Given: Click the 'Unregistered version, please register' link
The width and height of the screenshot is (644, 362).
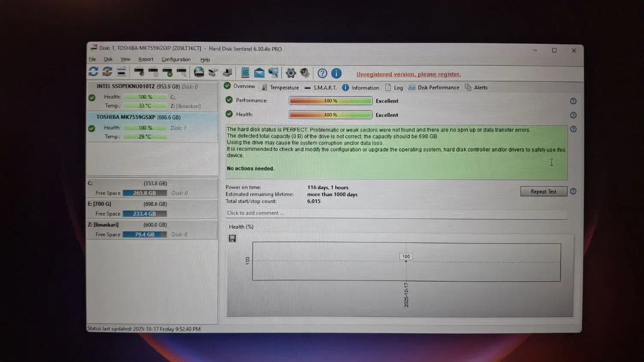Looking at the screenshot, I should 409,74.
